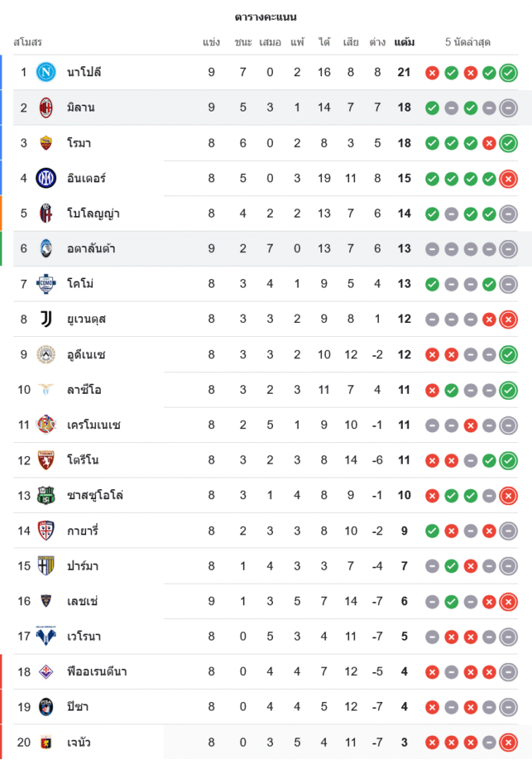Open the โบโลญญ่า team link
This screenshot has height=769, width=532.
tap(93, 214)
